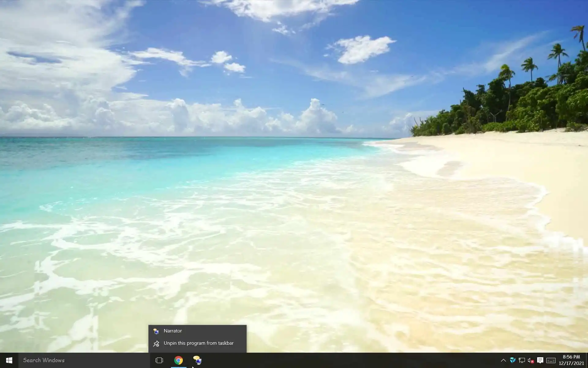Click the 12/17/2021 date text
Image resolution: width=588 pixels, height=368 pixels.
(571, 363)
